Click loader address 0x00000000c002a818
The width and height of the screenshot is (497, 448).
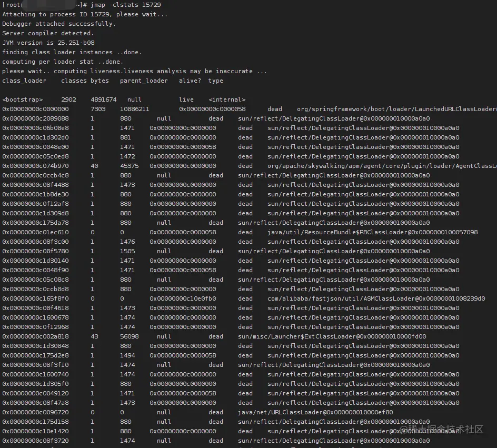[35, 336]
